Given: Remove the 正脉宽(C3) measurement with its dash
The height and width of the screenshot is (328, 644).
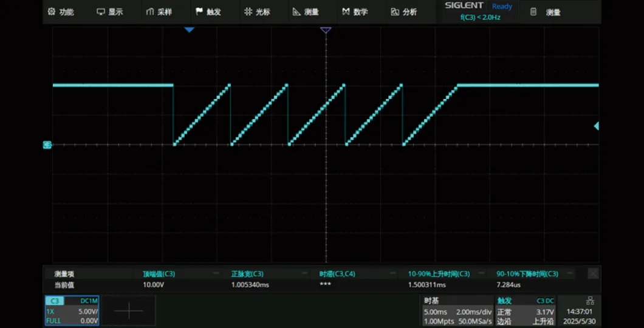Looking at the screenshot, I should pos(304,273).
